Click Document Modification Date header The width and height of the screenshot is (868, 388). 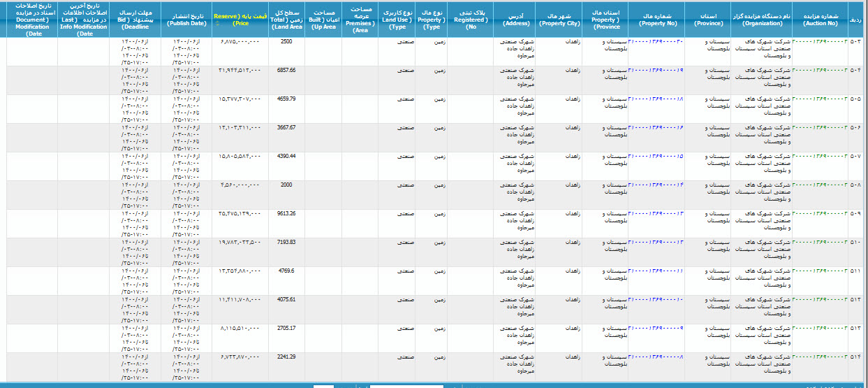[x=31, y=19]
